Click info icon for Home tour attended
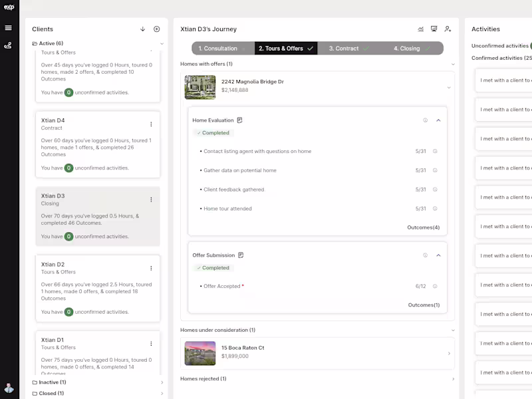The image size is (532, 399). coord(435,209)
